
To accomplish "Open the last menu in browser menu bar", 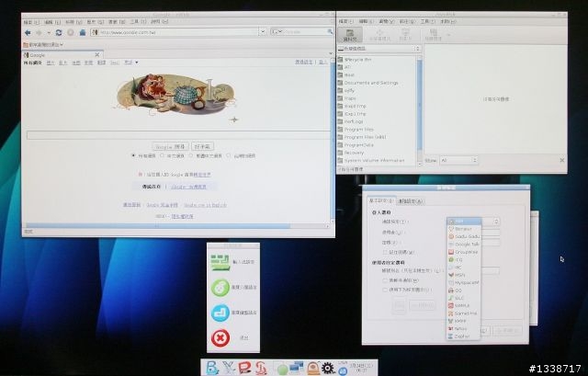I will [159, 22].
